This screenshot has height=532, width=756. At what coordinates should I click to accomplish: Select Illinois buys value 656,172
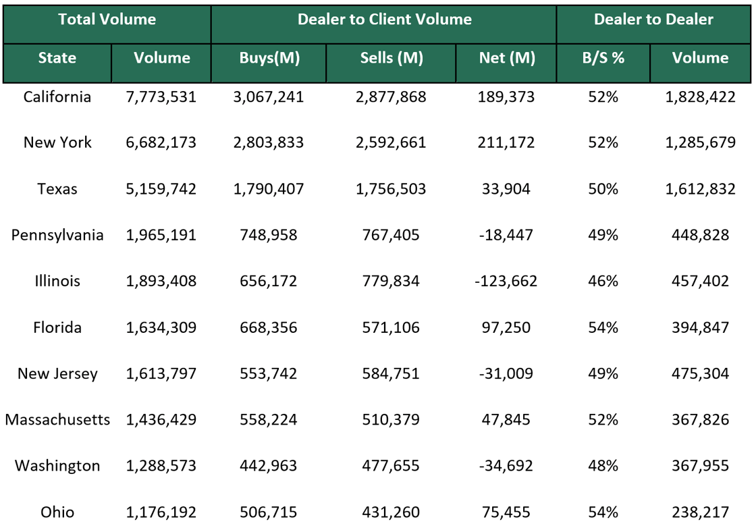tap(269, 282)
